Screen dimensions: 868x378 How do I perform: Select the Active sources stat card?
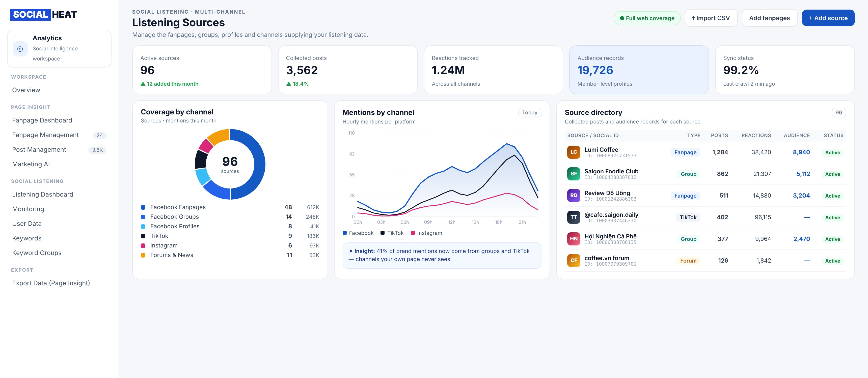click(x=202, y=70)
